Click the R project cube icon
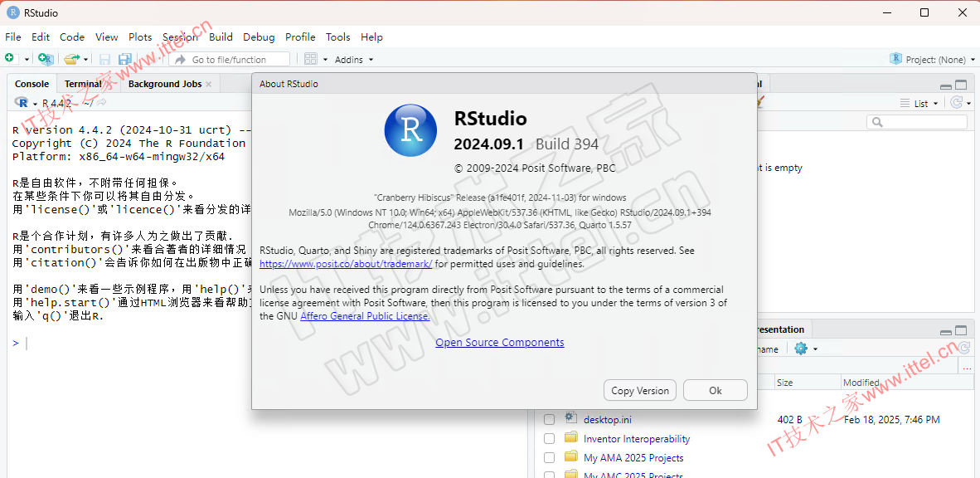This screenshot has width=980, height=478. click(896, 59)
